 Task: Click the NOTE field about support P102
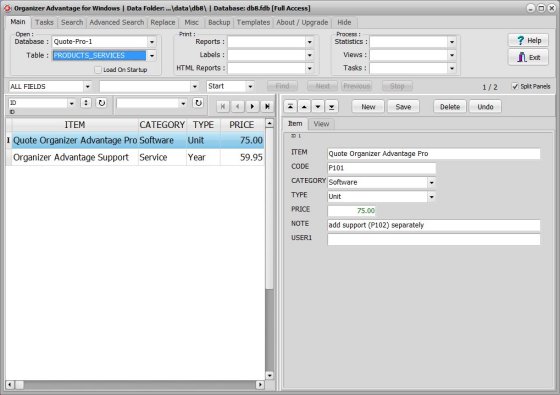coord(434,225)
